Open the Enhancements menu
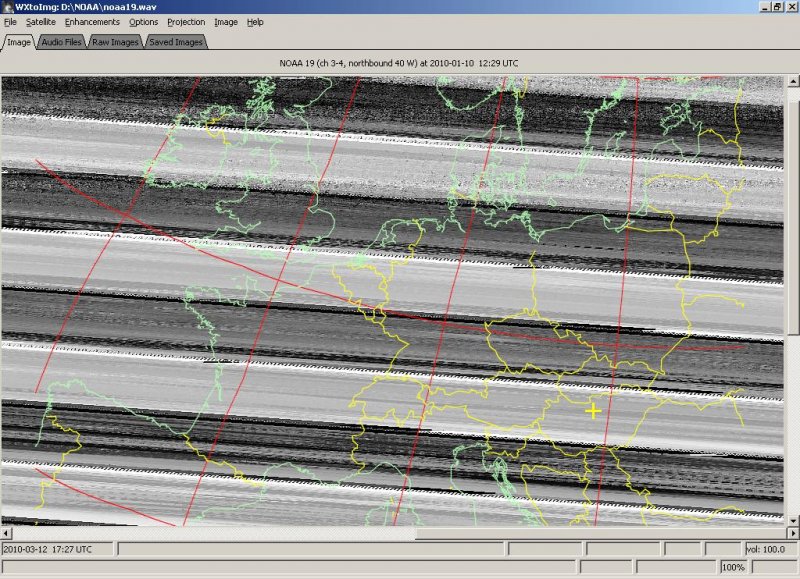Image resolution: width=800 pixels, height=579 pixels. click(x=92, y=22)
